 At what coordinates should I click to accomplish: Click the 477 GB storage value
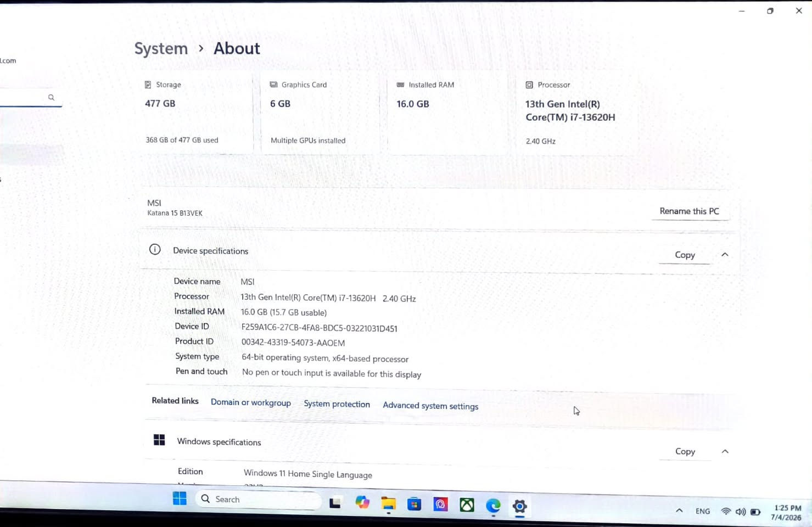pyautogui.click(x=160, y=103)
